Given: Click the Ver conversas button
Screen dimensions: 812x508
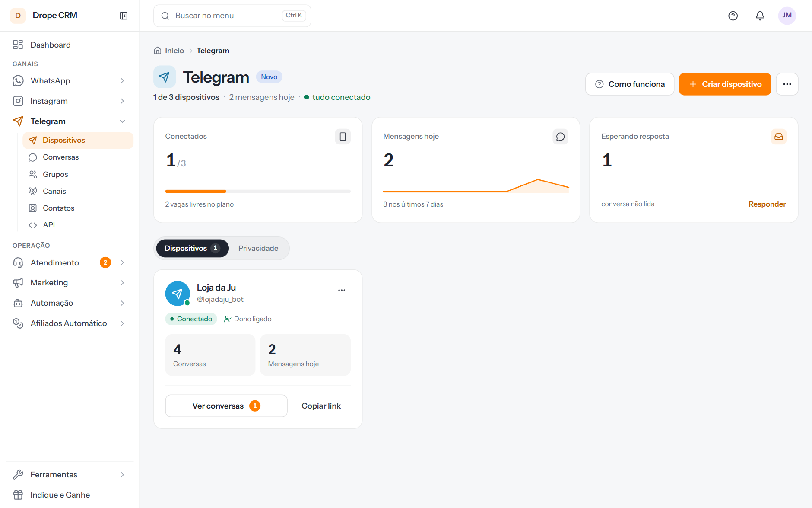Looking at the screenshot, I should pos(226,406).
